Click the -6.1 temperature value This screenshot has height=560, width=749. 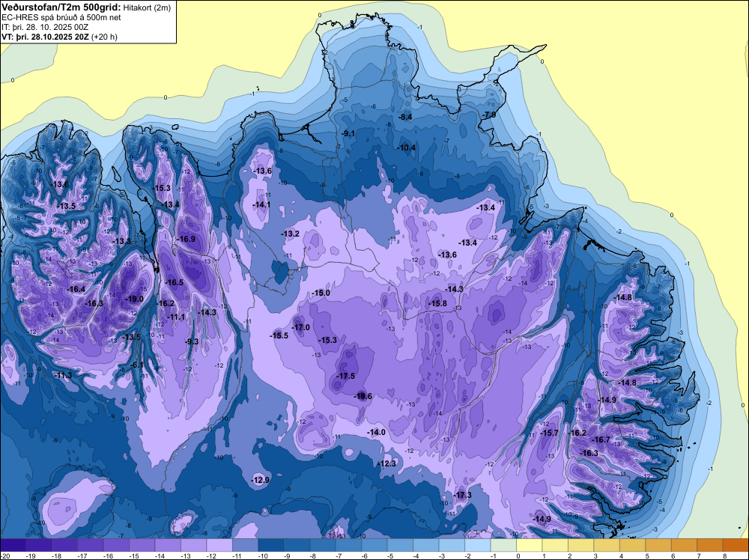[x=136, y=365]
